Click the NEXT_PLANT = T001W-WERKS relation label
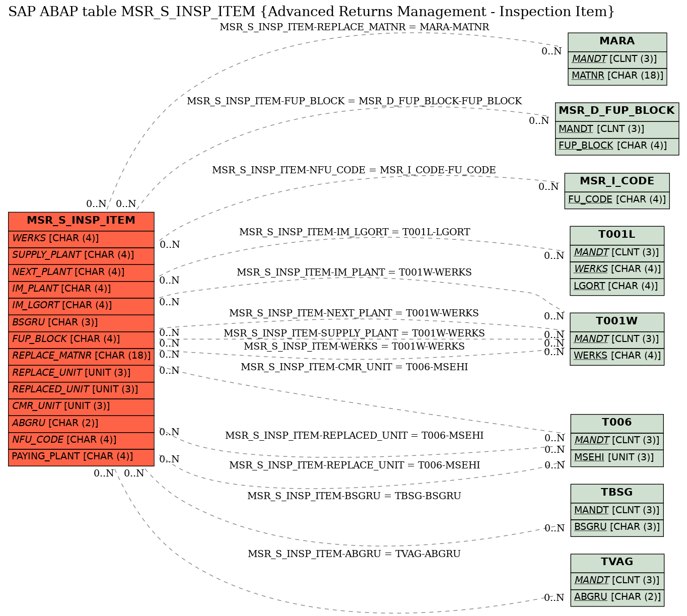 (354, 313)
